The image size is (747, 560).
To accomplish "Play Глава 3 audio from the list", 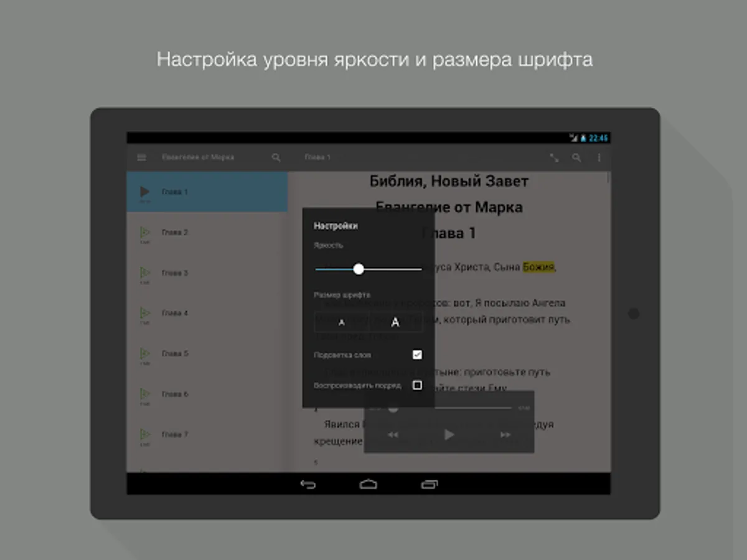I will point(144,273).
